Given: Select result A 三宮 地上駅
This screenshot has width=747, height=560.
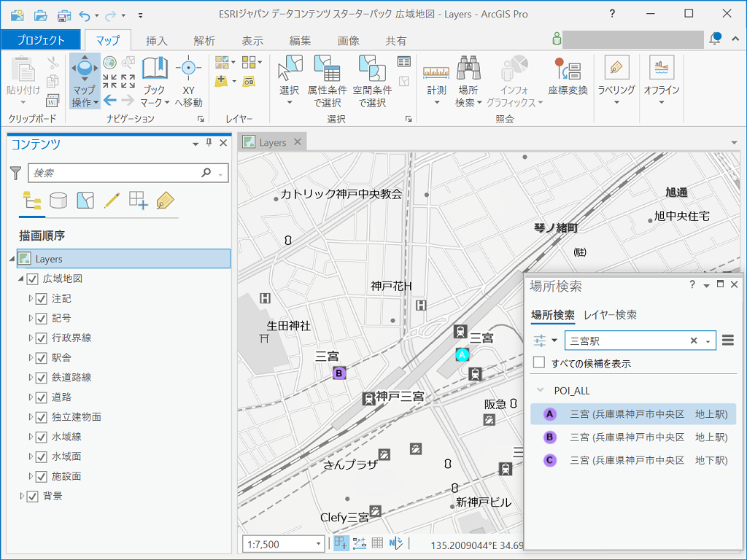Looking at the screenshot, I should [633, 414].
